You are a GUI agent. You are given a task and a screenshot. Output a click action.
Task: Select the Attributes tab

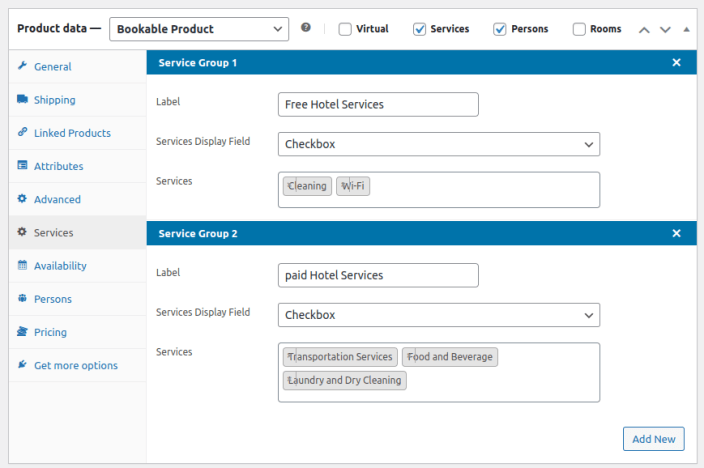coord(78,166)
